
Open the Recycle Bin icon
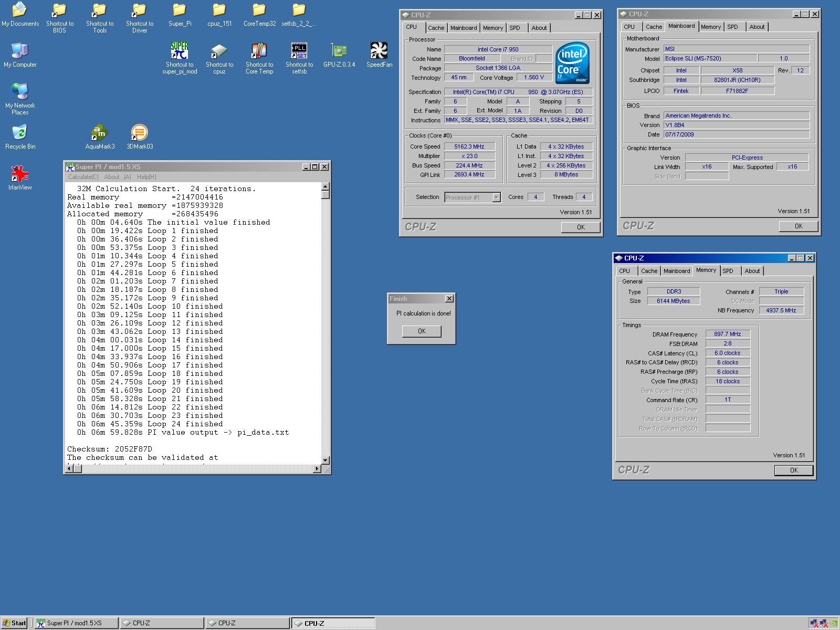20,137
